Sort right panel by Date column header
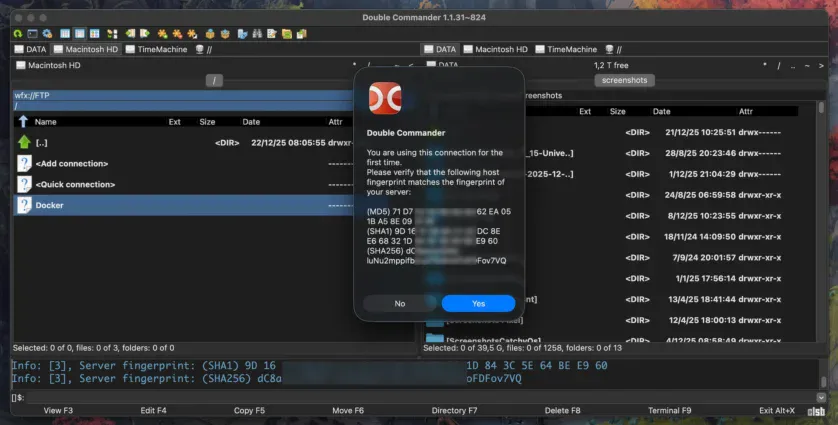 (x=661, y=111)
